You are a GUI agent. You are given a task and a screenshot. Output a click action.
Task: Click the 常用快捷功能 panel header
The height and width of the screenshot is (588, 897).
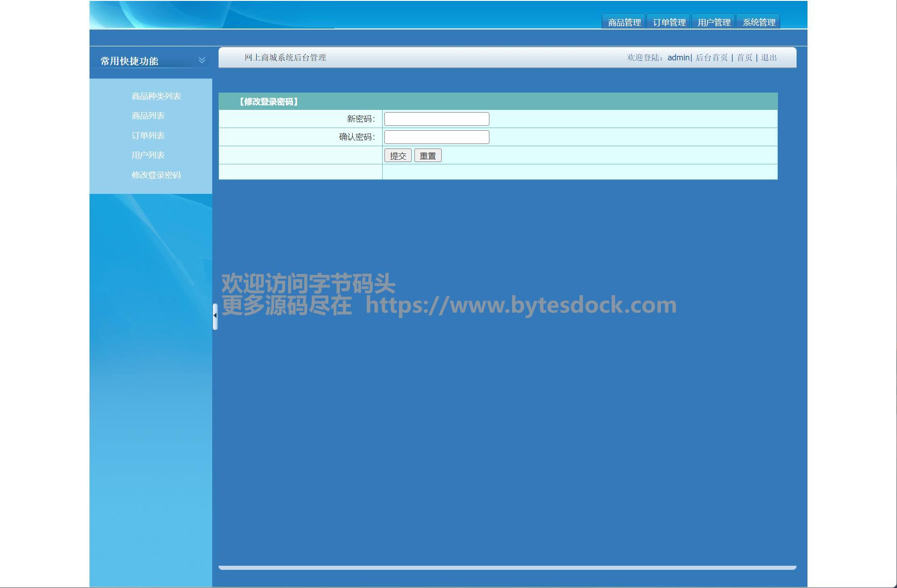tap(130, 61)
